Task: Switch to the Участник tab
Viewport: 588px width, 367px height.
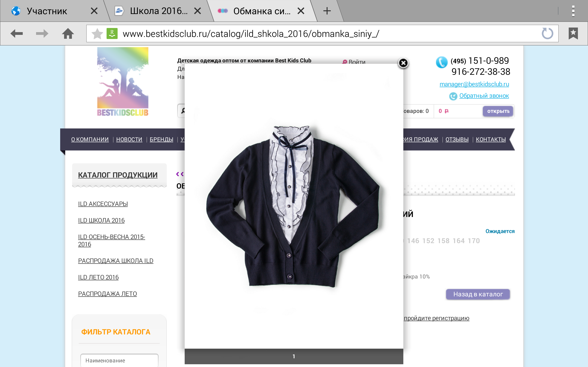Action: 47,11
